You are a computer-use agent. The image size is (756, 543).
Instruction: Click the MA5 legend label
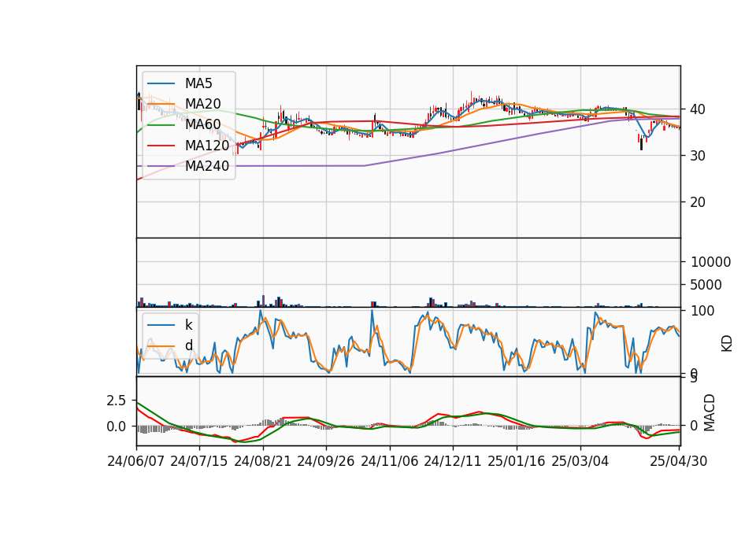coord(198,83)
